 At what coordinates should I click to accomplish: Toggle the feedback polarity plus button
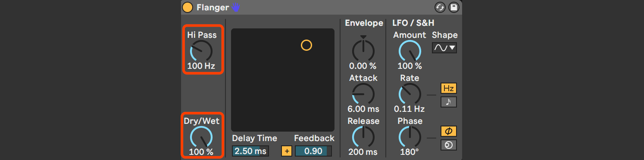287,151
